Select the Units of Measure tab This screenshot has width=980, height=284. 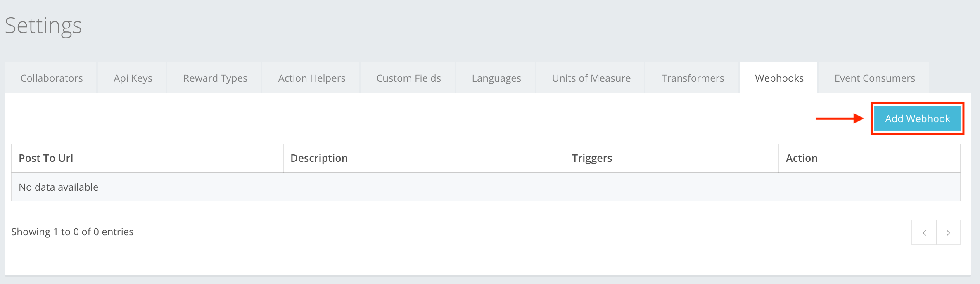591,78
